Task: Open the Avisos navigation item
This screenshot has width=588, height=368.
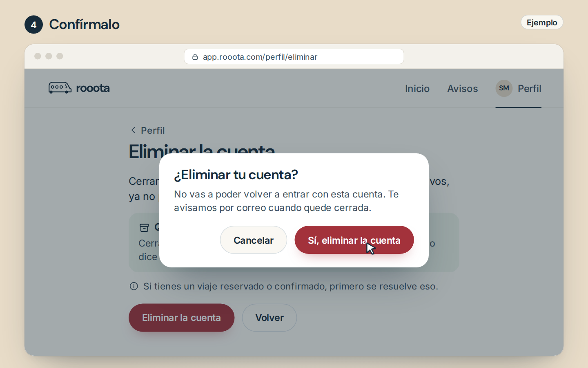Action: (463, 88)
